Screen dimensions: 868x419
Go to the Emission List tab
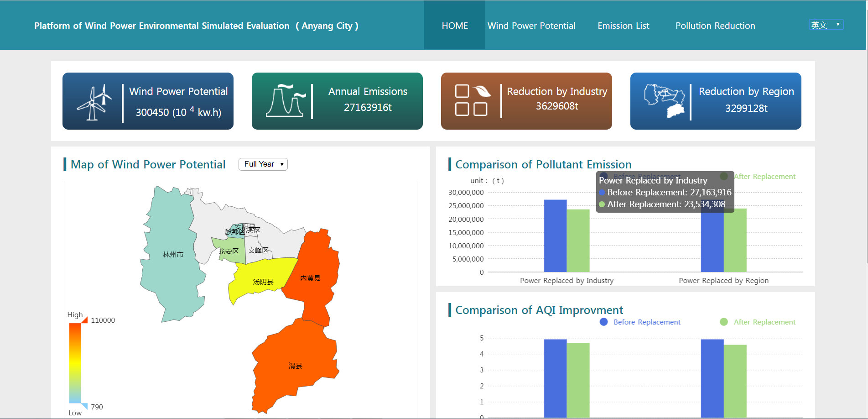point(623,26)
